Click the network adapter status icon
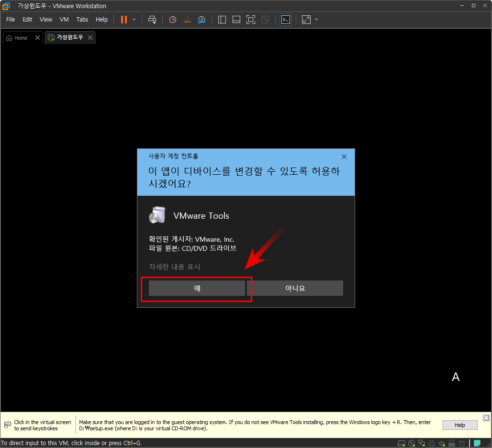Image resolution: width=492 pixels, height=448 pixels. coord(422,443)
